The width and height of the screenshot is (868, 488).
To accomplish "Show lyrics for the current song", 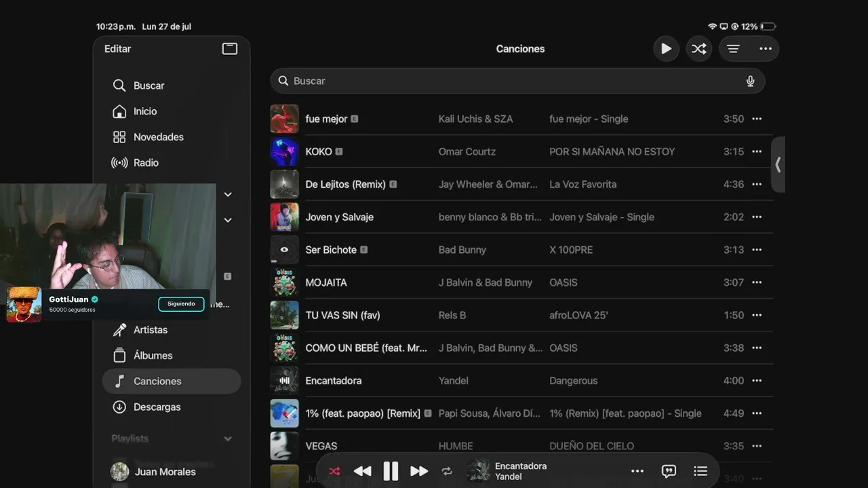I will [x=669, y=471].
